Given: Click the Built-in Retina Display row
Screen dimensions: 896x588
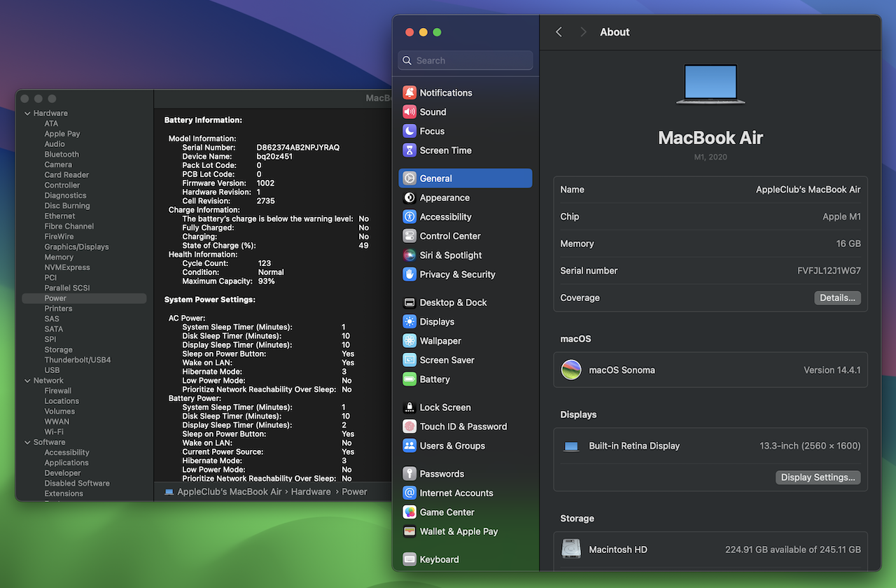Looking at the screenshot, I should coord(710,446).
